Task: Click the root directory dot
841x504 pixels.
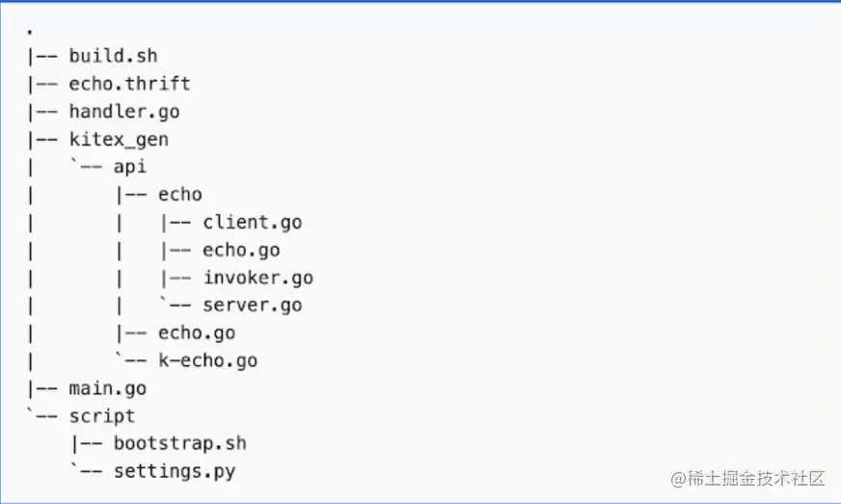Action: pyautogui.click(x=30, y=33)
